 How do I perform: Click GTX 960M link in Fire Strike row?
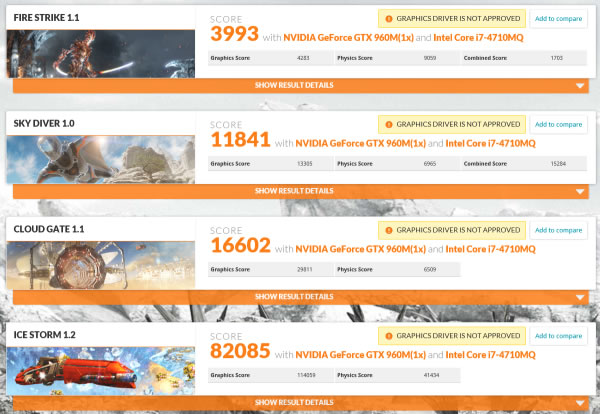(348, 37)
